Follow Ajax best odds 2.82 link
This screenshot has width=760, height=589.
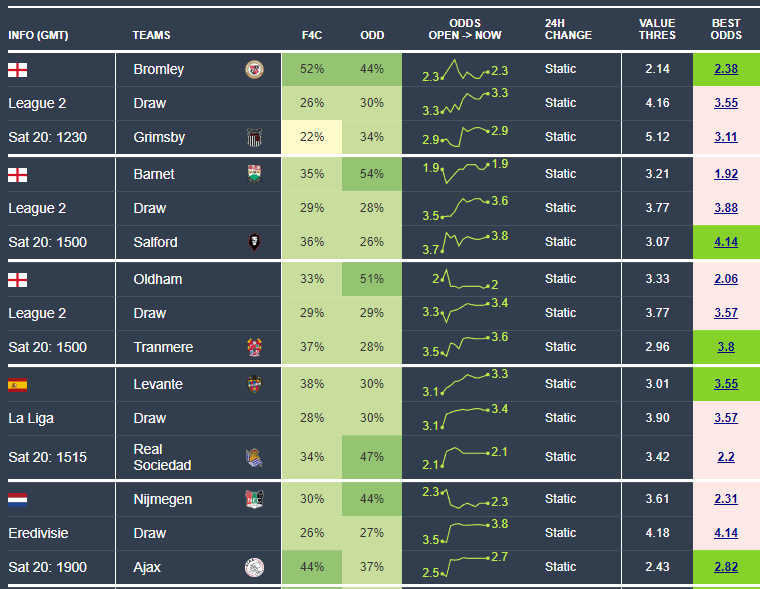click(726, 568)
